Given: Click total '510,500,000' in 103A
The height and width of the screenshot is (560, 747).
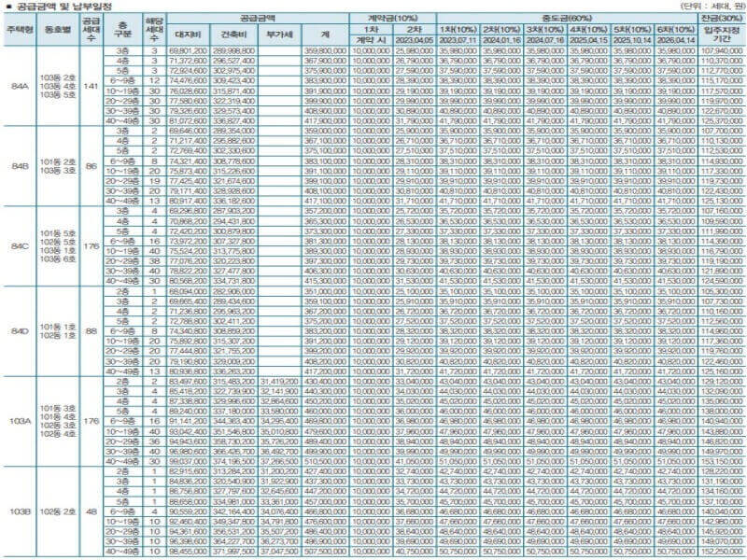Looking at the screenshot, I should pos(325,461).
